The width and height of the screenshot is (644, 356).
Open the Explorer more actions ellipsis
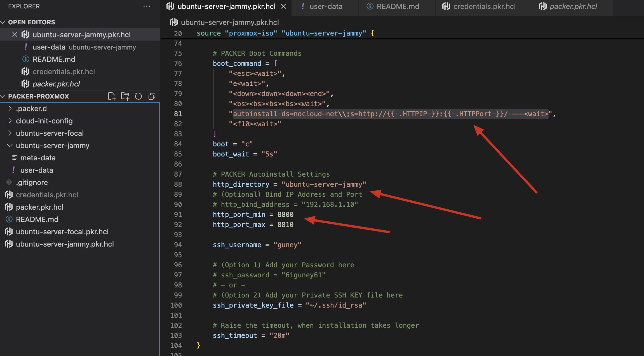pos(147,6)
